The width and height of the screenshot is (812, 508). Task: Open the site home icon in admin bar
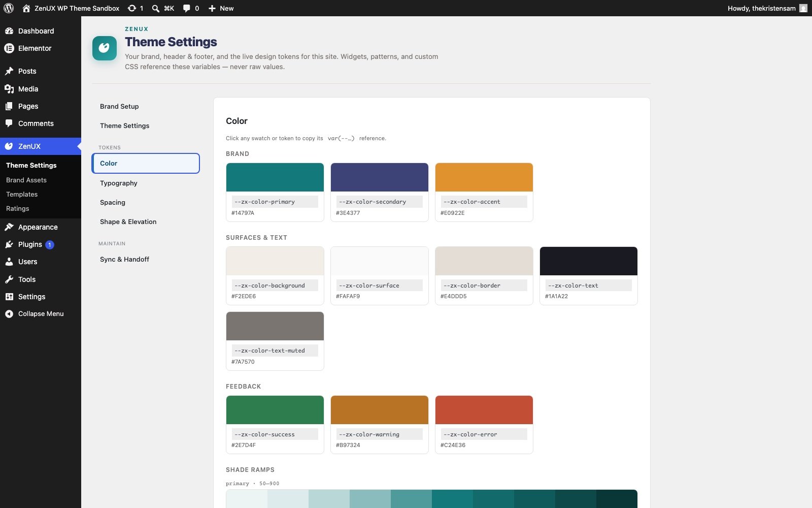click(26, 8)
